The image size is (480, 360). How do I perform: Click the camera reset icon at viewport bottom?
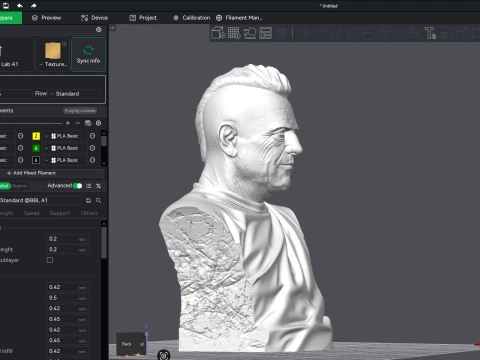click(164, 355)
